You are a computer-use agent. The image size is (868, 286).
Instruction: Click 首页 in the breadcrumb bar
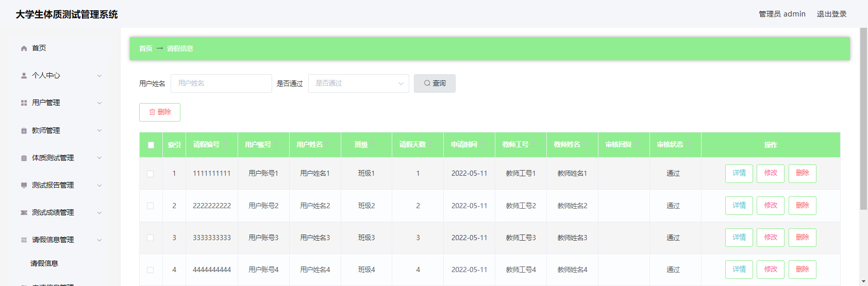pos(146,48)
